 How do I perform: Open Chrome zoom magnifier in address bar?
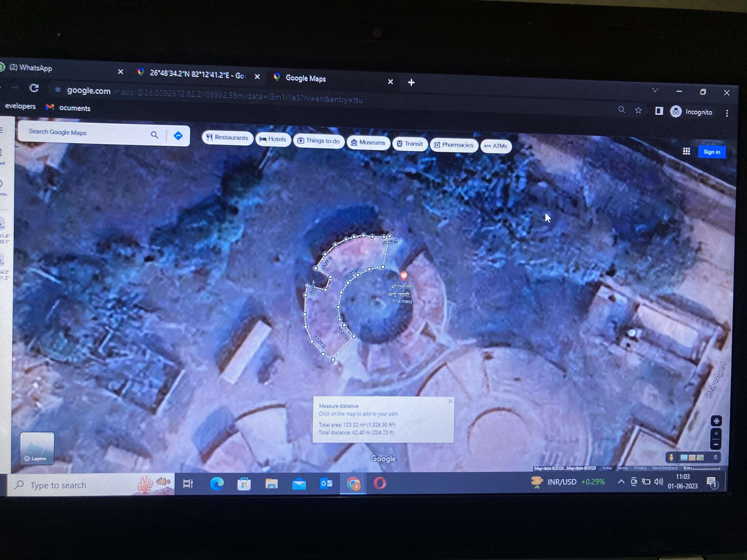[621, 109]
